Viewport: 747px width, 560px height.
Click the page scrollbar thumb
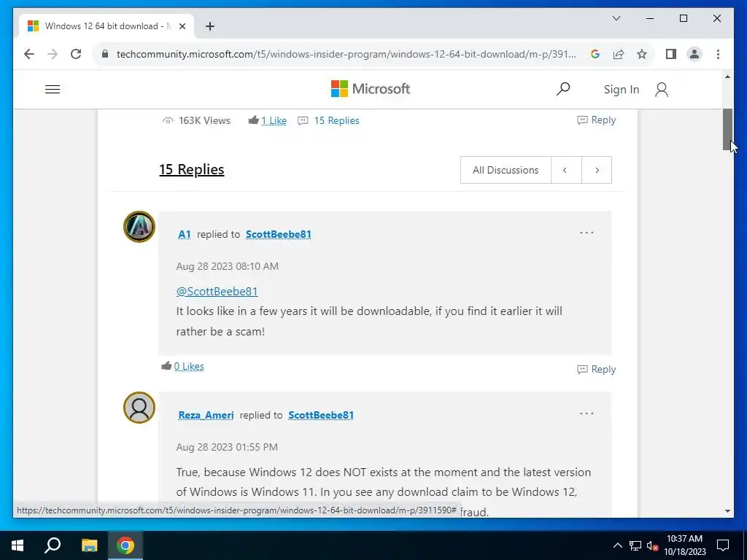pyautogui.click(x=727, y=130)
